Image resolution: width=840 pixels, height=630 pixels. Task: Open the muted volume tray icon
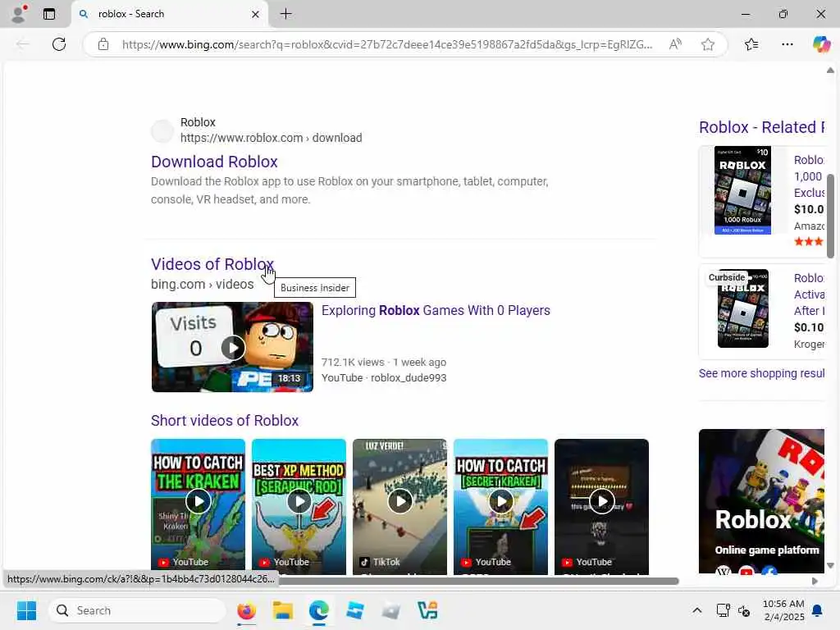[744, 610]
